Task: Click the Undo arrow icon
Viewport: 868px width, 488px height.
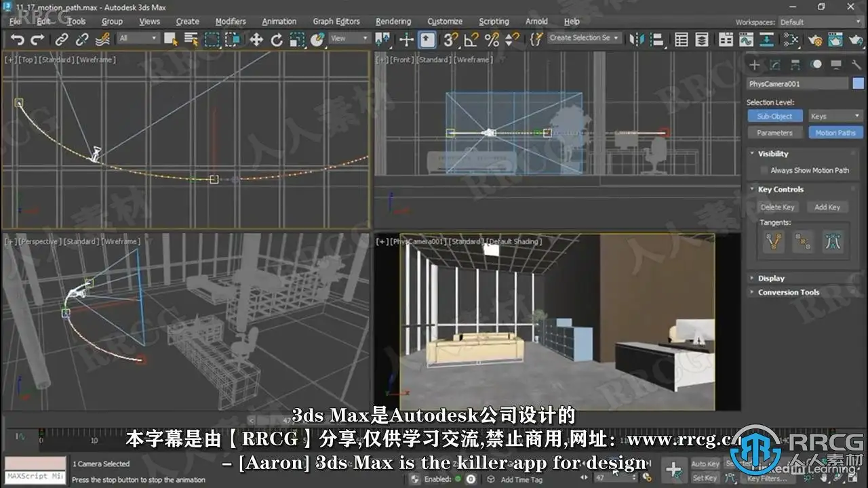Action: click(17, 39)
